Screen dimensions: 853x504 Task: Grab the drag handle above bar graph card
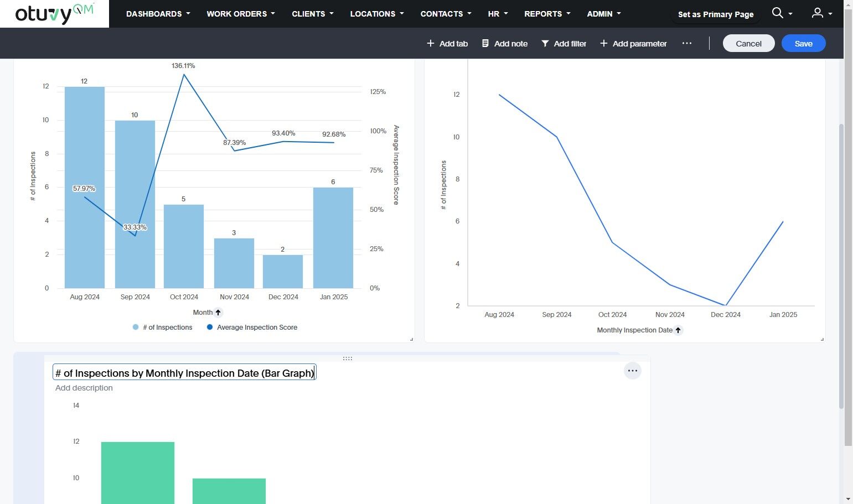(348, 358)
